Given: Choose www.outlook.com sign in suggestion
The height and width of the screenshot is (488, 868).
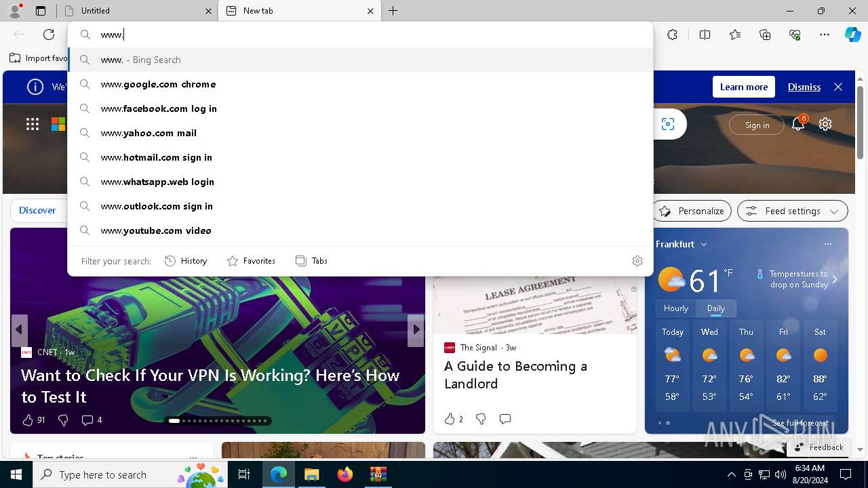Looking at the screenshot, I should [360, 206].
